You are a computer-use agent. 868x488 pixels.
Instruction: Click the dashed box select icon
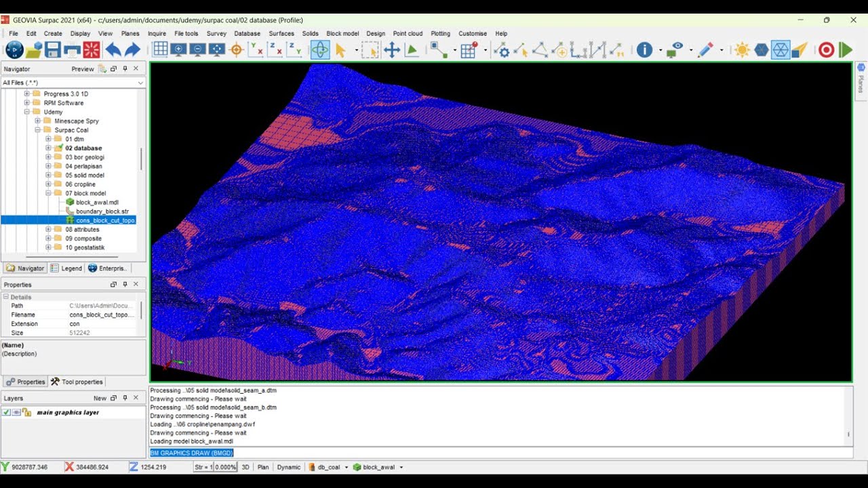click(370, 49)
